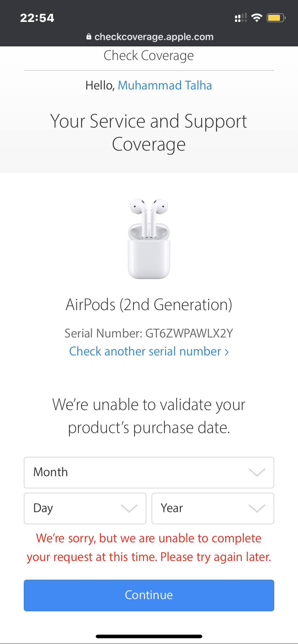Click the Check another serial number link

[x=145, y=351]
